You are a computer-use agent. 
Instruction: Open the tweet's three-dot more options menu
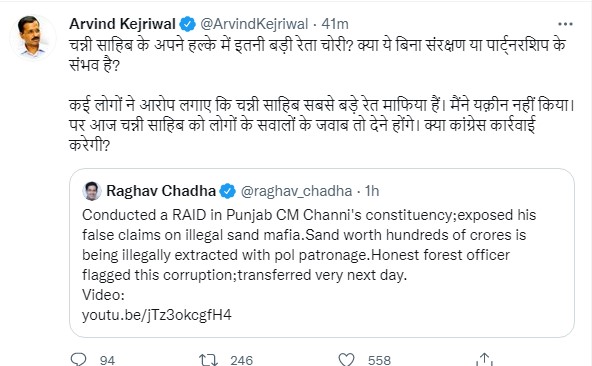pos(565,24)
